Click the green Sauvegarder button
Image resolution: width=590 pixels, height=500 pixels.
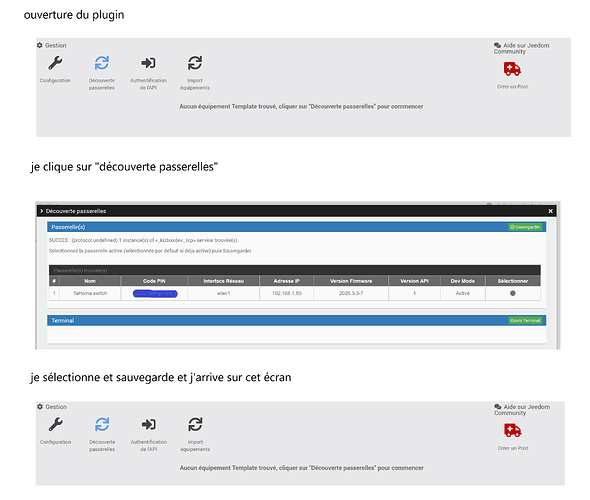point(525,227)
